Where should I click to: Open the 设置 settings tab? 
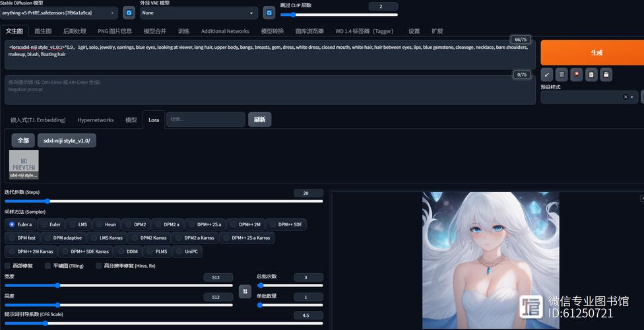pyautogui.click(x=414, y=31)
